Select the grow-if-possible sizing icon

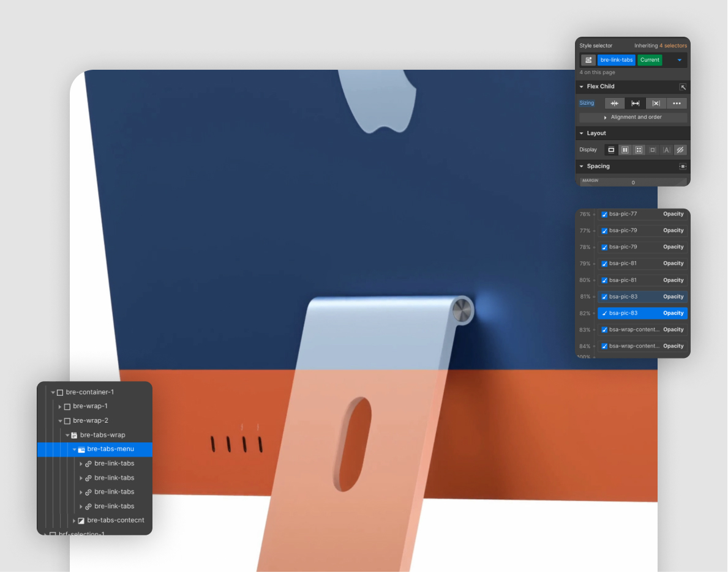tap(635, 103)
